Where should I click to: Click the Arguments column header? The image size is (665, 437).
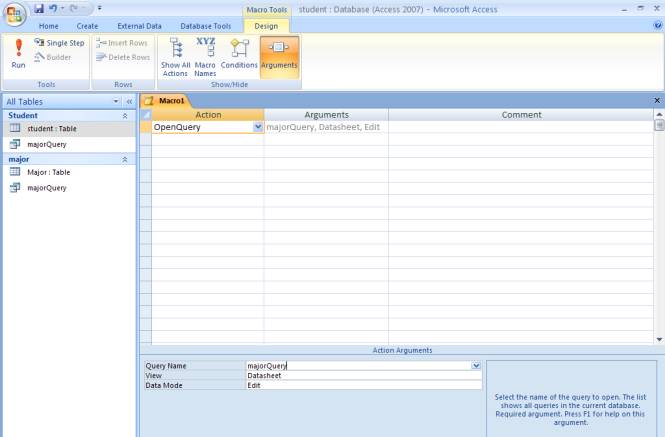tap(326, 115)
